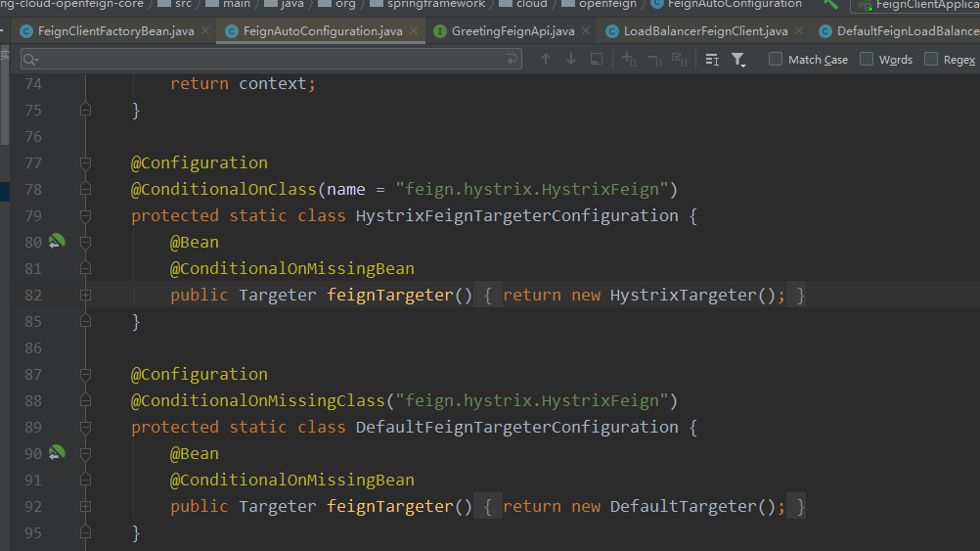Screen dimensions: 980x551
Task: Collapse the annotation block at line 87
Action: coord(86,375)
